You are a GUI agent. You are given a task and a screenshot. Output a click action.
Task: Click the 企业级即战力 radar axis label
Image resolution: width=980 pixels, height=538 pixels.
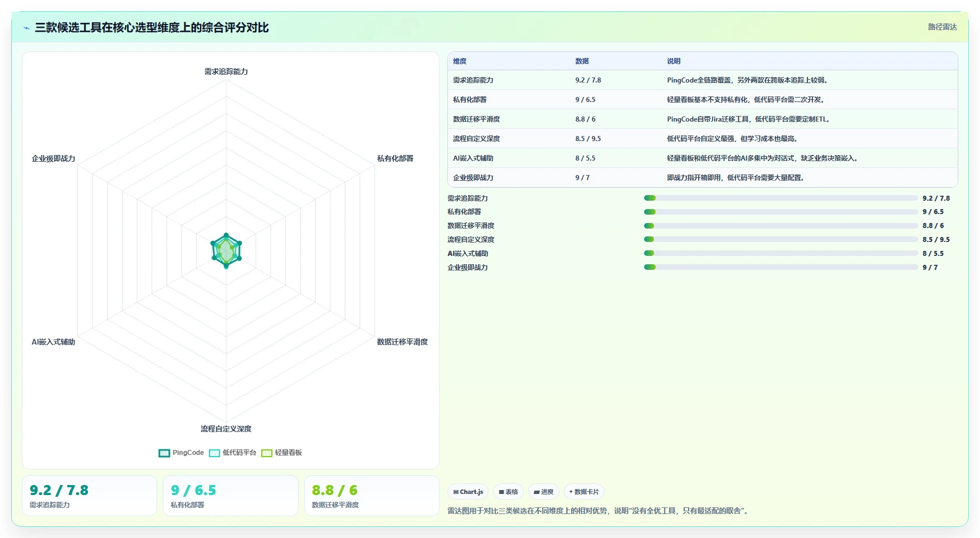coord(53,158)
